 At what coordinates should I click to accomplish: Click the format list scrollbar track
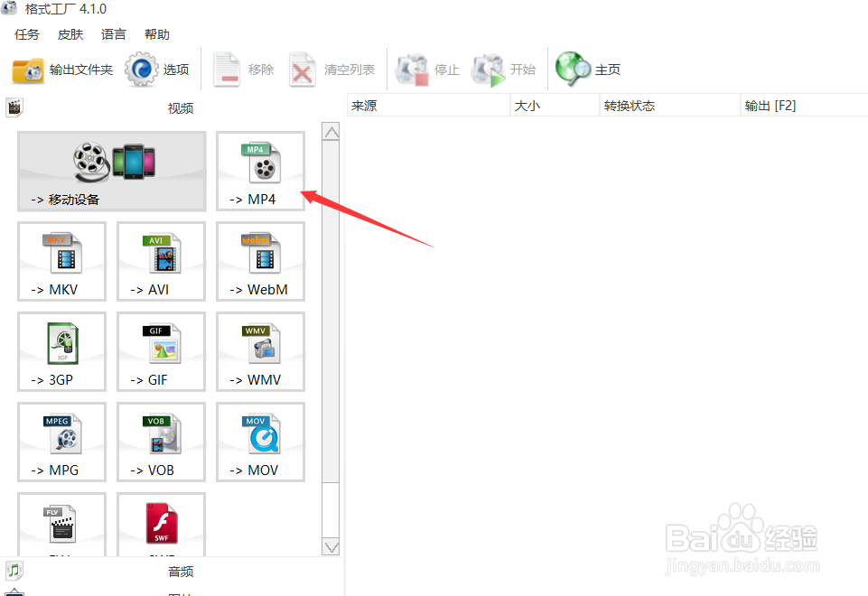(331, 509)
